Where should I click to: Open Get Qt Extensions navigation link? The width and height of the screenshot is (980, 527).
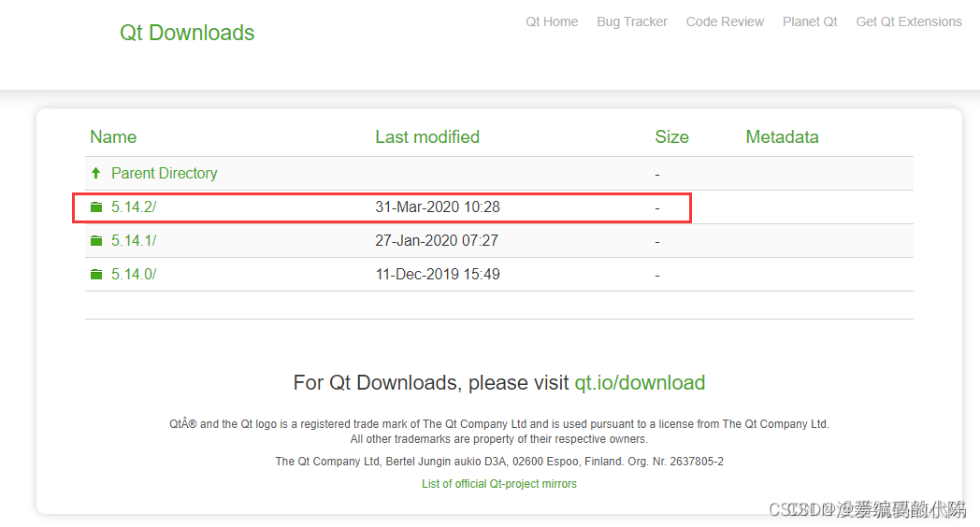908,21
